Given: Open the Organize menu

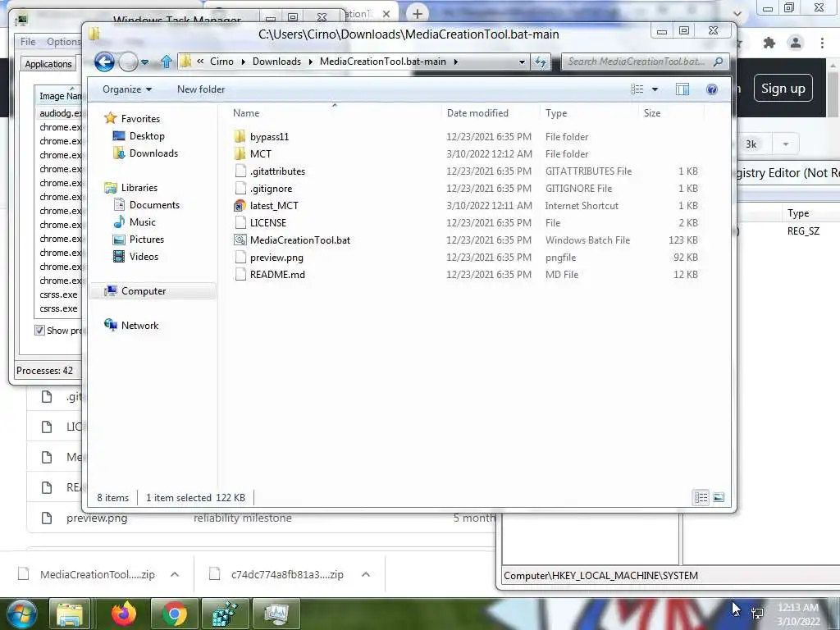Looking at the screenshot, I should pyautogui.click(x=127, y=89).
